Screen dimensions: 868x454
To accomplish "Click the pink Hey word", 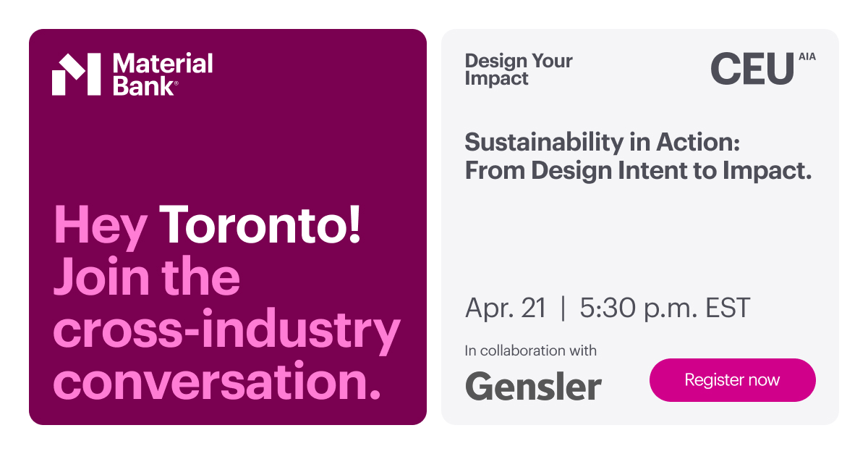I will 101,225.
